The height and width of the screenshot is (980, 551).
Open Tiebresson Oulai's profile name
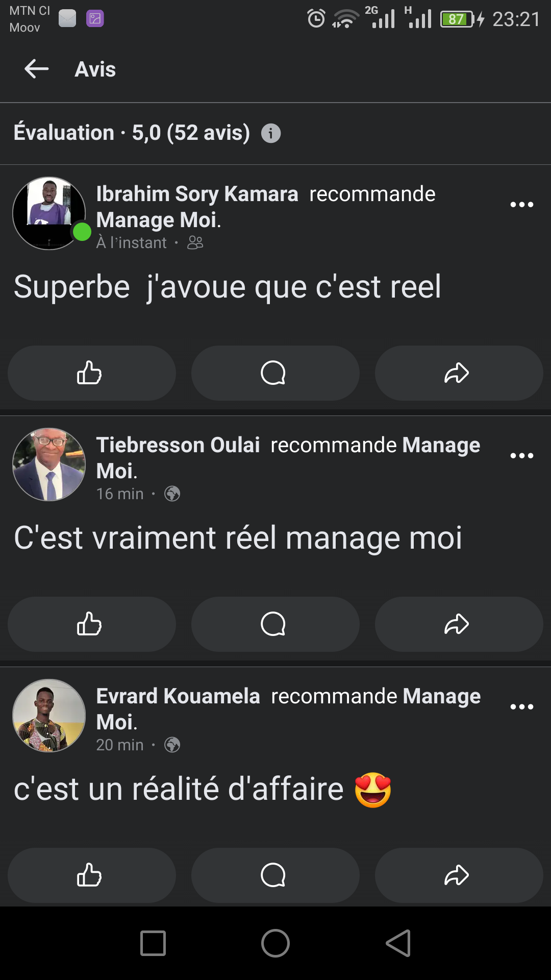click(x=178, y=445)
